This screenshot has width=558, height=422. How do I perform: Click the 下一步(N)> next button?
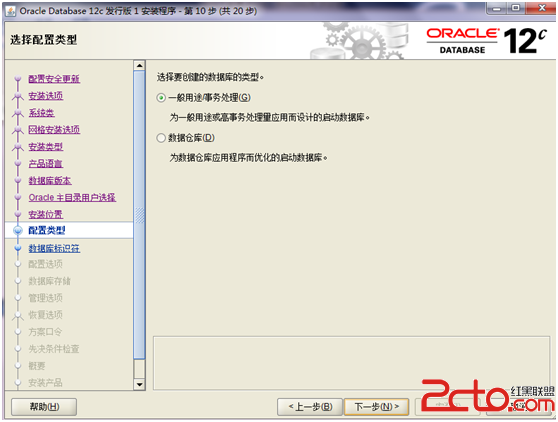377,407
